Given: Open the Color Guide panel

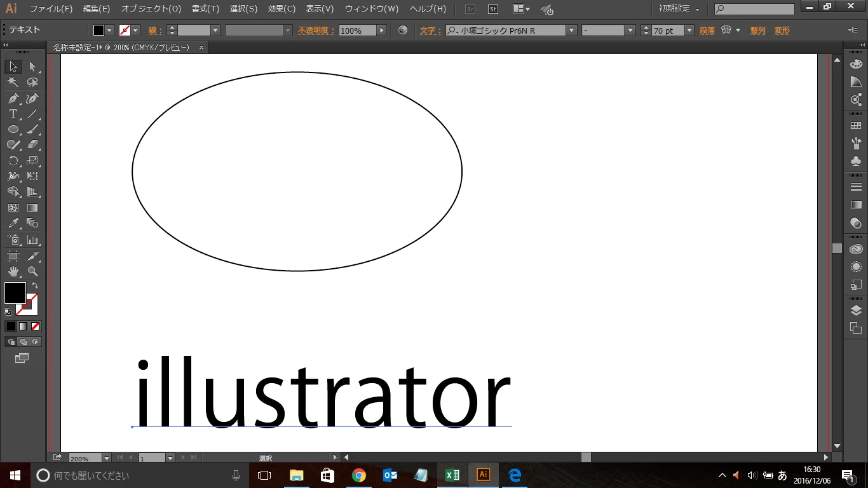Looking at the screenshot, I should click(x=856, y=81).
